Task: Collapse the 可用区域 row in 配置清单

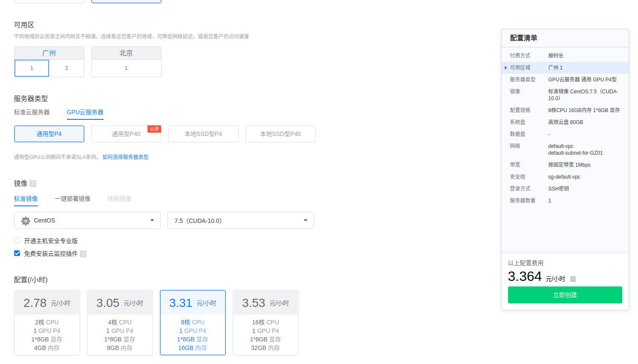Action: [505, 67]
